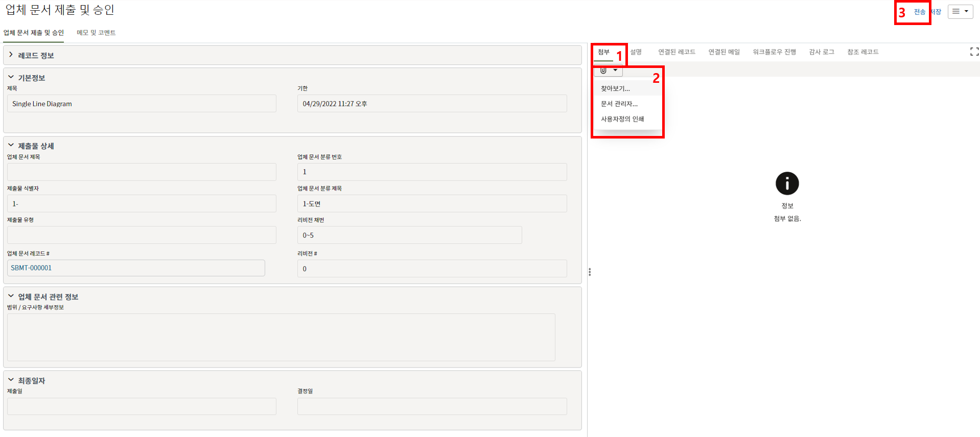Image resolution: width=980 pixels, height=437 pixels.
Task: Click the paperclip attachment icon
Action: (603, 71)
